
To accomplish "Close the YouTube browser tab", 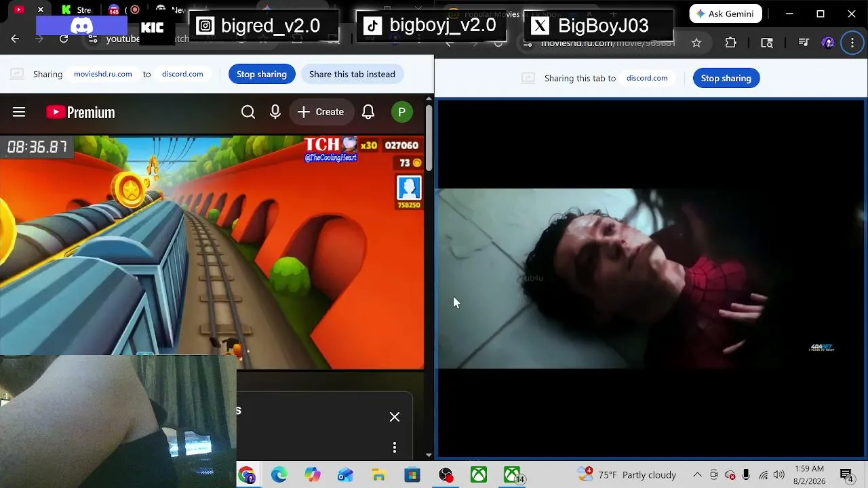I will click(x=41, y=9).
